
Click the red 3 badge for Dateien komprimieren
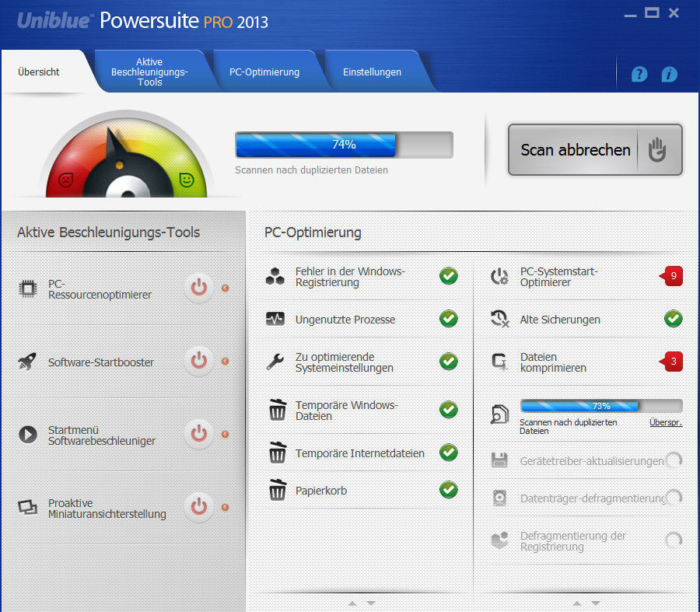(x=671, y=362)
